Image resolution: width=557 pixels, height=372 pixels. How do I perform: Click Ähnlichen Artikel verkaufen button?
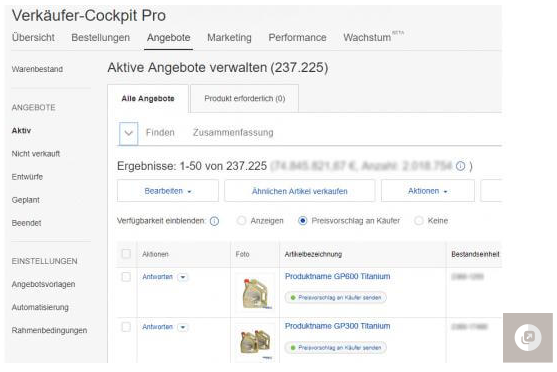point(299,191)
